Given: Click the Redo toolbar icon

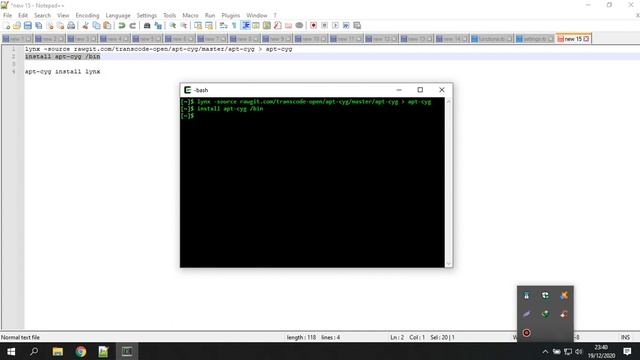Looking at the screenshot, I should tap(133, 26).
